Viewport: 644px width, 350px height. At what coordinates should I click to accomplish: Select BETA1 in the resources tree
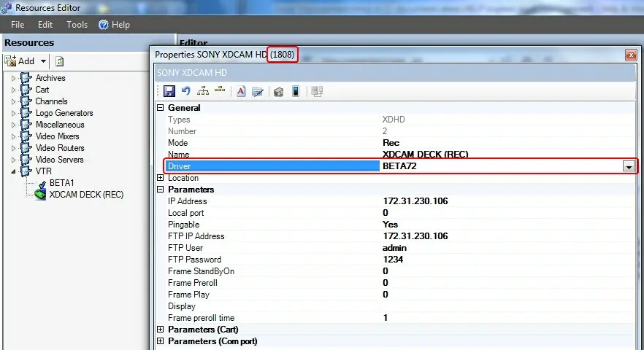coord(62,183)
